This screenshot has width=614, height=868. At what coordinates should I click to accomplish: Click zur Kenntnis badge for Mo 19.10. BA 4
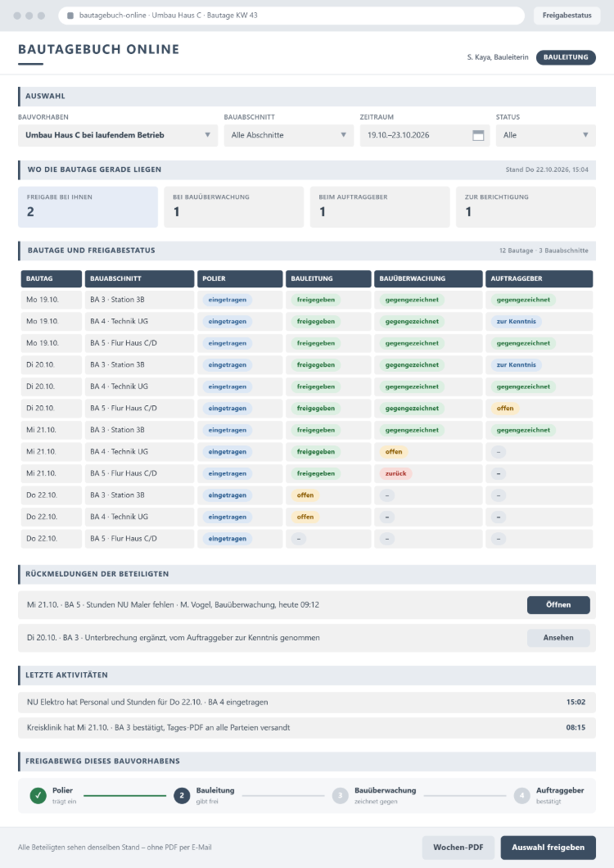pyautogui.click(x=516, y=321)
